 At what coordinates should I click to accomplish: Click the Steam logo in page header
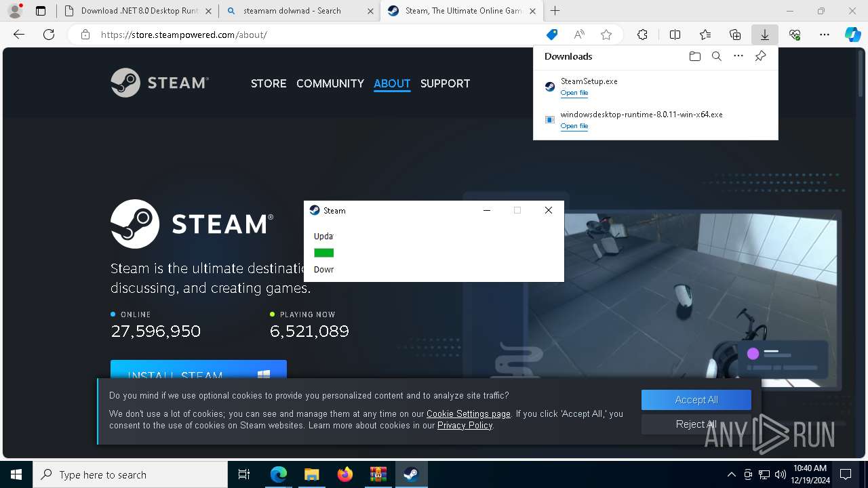point(159,83)
